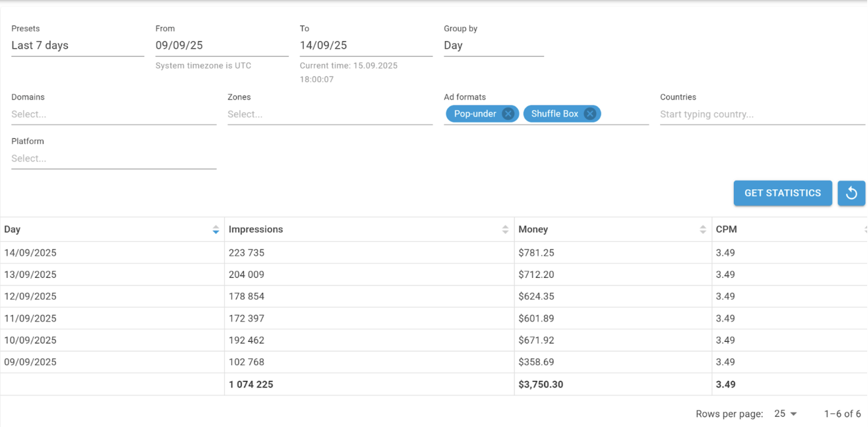Edit the To date 14/09/25
The image size is (868, 427).
366,46
